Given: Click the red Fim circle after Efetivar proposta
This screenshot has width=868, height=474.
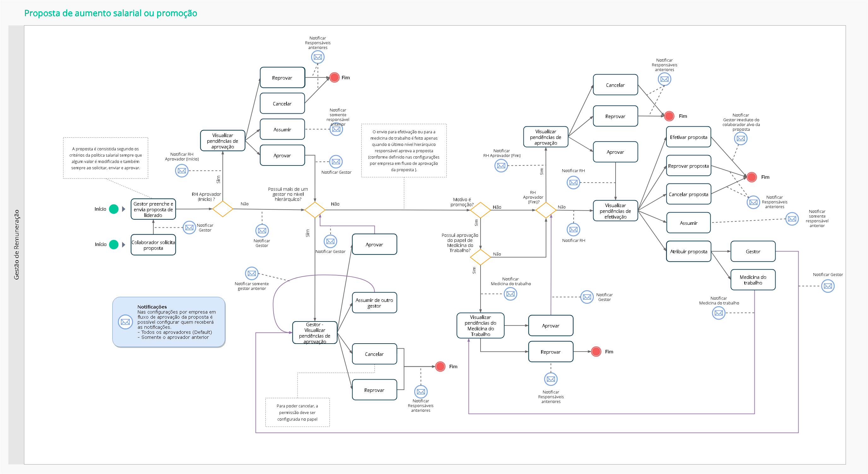Looking at the screenshot, I should pos(751,177).
